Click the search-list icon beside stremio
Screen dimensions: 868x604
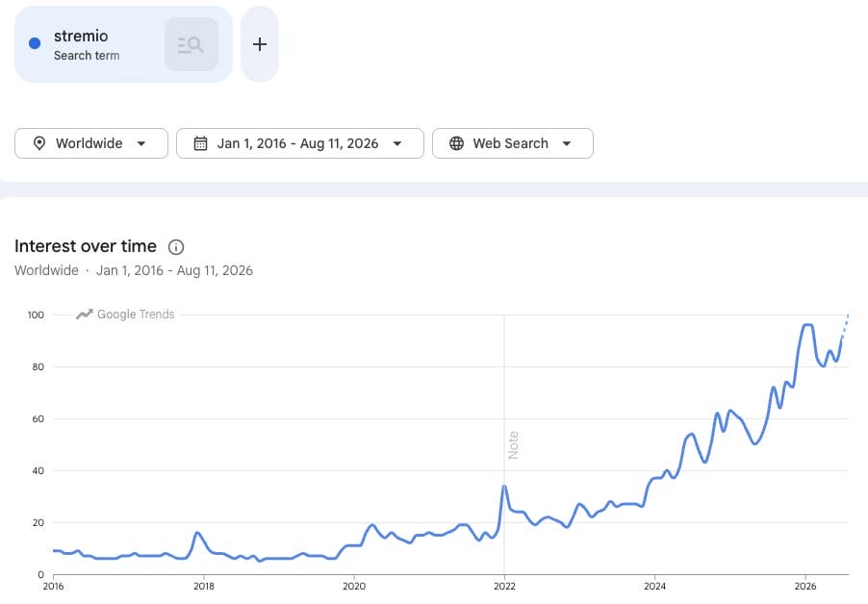[191, 44]
